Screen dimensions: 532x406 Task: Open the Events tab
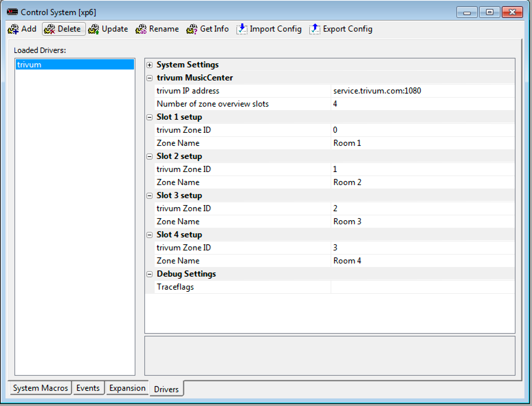coord(88,388)
